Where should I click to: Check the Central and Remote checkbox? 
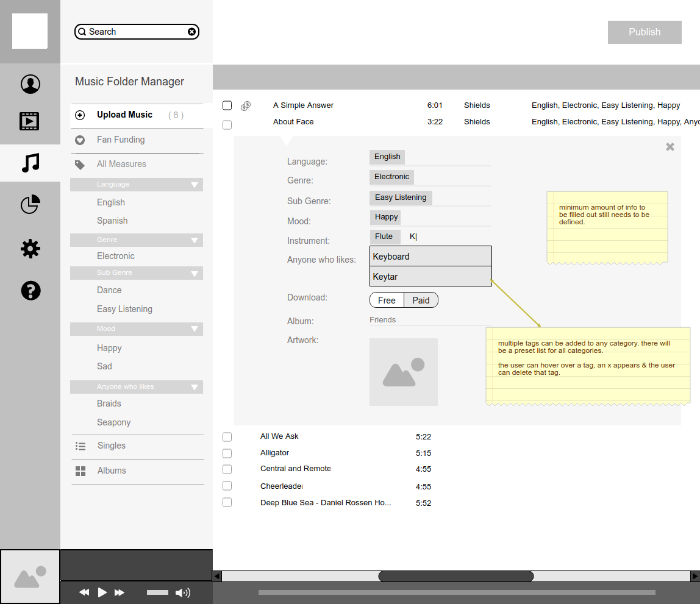click(x=227, y=469)
